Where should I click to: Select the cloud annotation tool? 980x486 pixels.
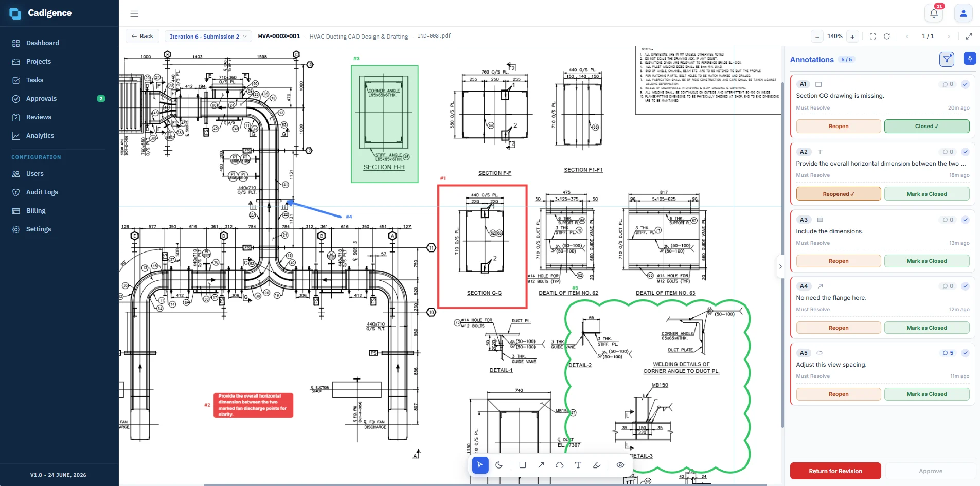560,465
